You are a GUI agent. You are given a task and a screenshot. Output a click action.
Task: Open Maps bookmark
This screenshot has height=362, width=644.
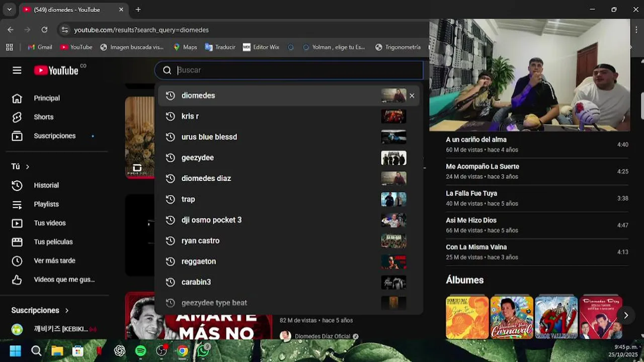[x=185, y=47]
